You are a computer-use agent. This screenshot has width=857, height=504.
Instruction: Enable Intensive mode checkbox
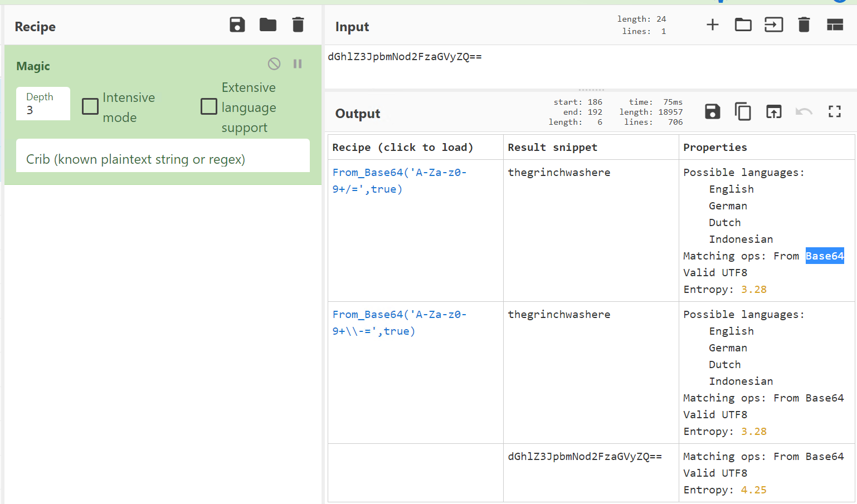(90, 106)
